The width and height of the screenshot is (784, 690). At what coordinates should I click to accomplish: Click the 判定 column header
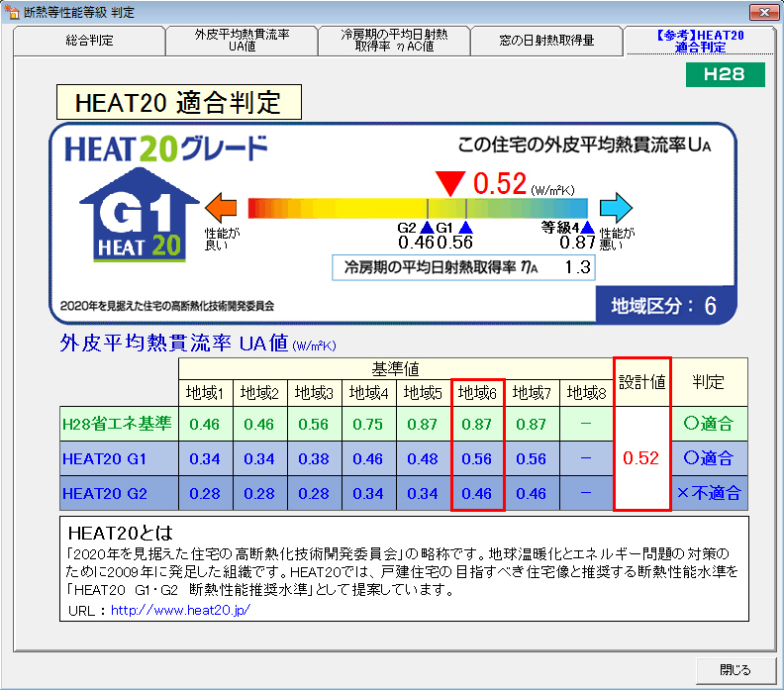(x=709, y=382)
